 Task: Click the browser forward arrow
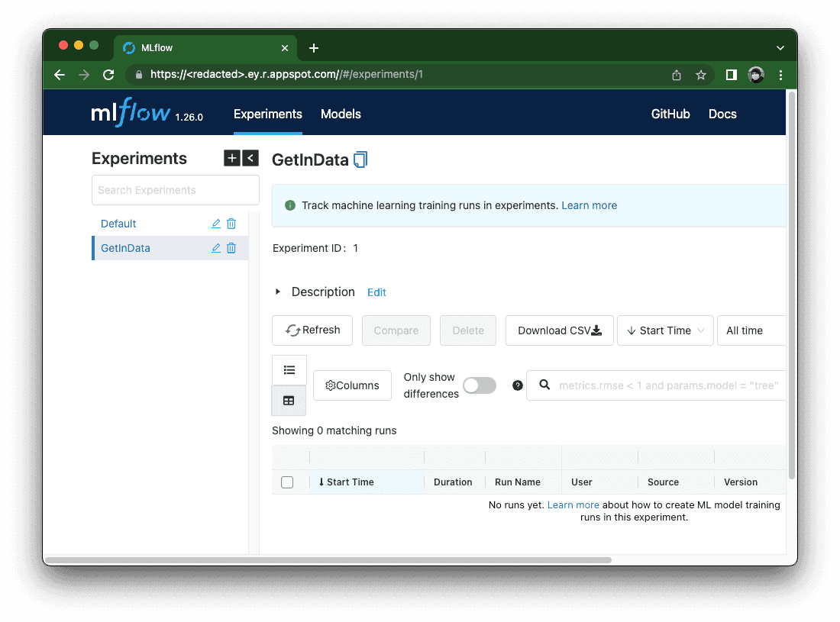(84, 75)
